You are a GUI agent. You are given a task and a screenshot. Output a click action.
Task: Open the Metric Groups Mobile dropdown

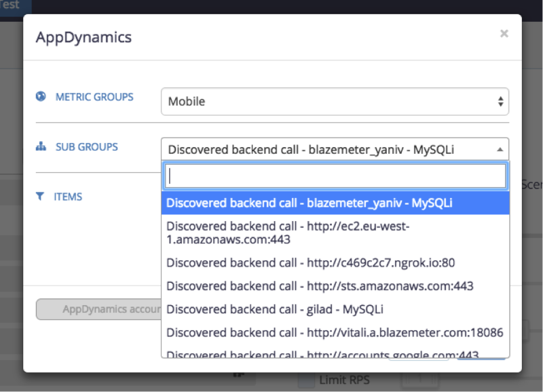coord(335,101)
